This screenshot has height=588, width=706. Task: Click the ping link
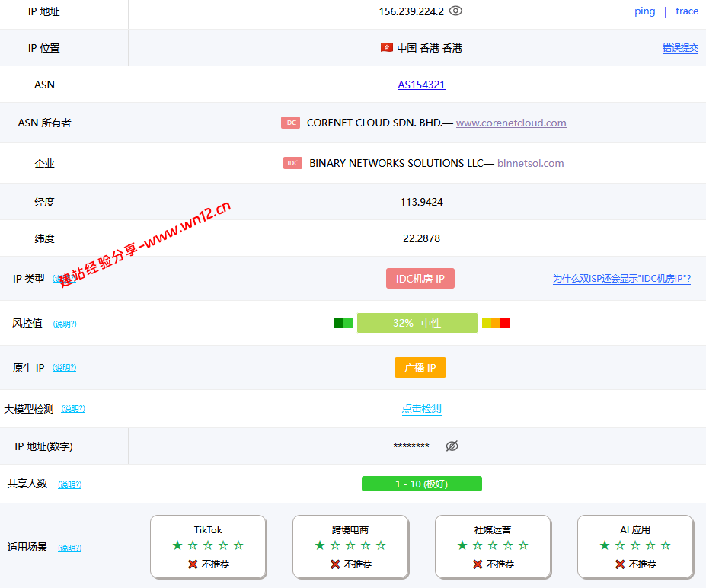(x=645, y=11)
